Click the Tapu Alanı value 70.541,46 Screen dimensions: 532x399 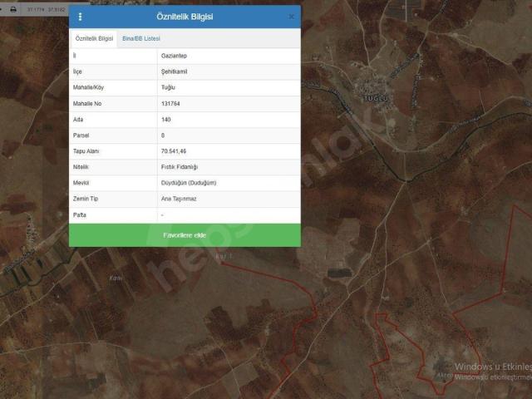(174, 151)
